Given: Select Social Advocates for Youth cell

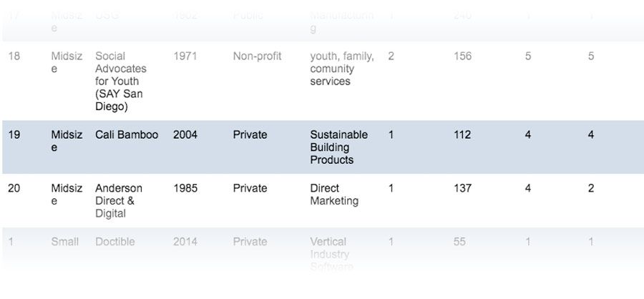Looking at the screenshot, I should [x=121, y=82].
